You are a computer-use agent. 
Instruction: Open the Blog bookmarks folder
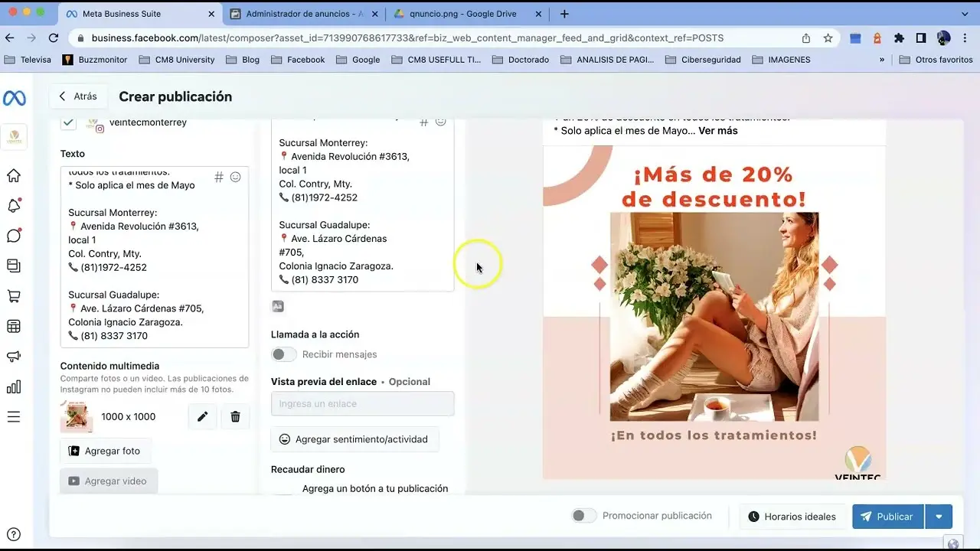(242, 60)
